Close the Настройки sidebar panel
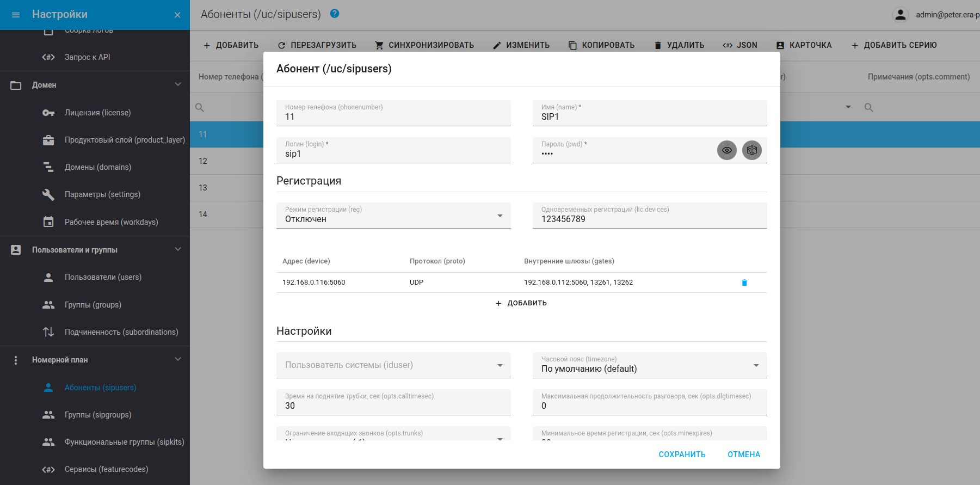The height and width of the screenshot is (485, 980). pos(177,15)
